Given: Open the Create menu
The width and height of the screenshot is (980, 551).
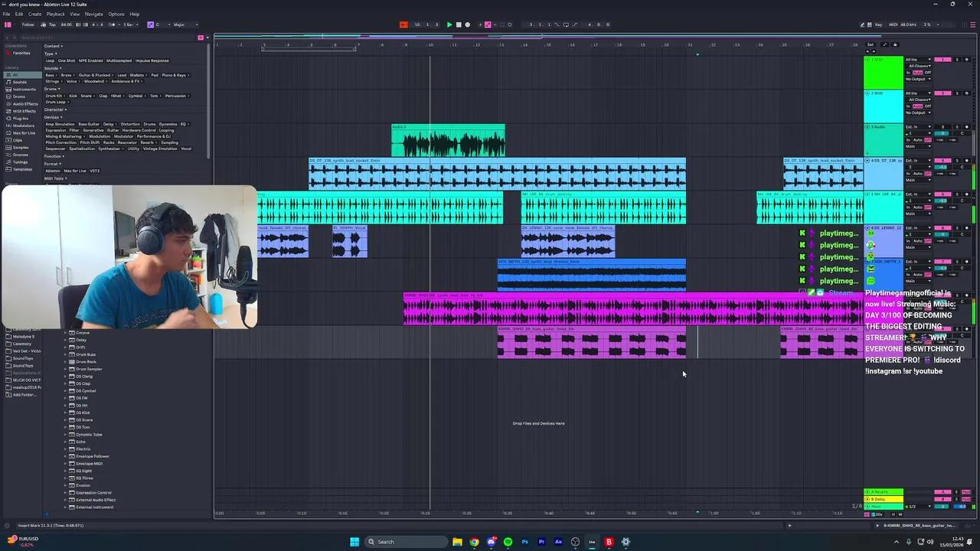Looking at the screenshot, I should click(x=34, y=14).
